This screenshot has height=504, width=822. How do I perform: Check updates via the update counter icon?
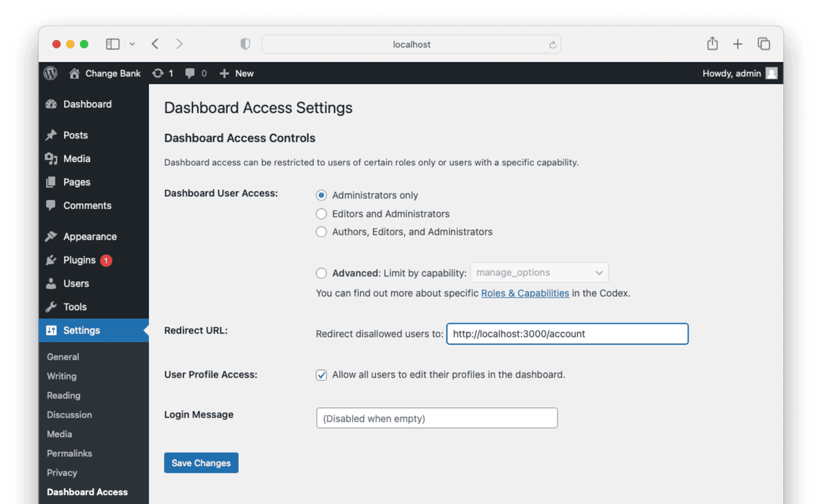[x=159, y=73]
